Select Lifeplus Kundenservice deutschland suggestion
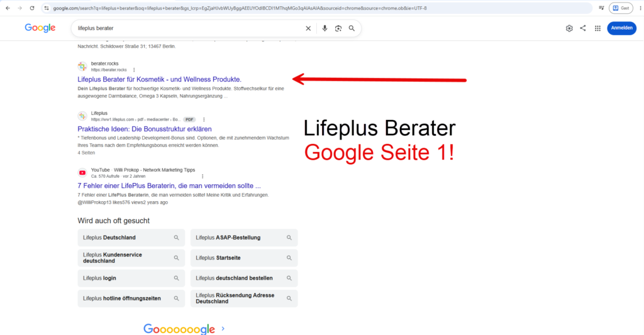The height and width of the screenshot is (335, 644). coord(131,258)
